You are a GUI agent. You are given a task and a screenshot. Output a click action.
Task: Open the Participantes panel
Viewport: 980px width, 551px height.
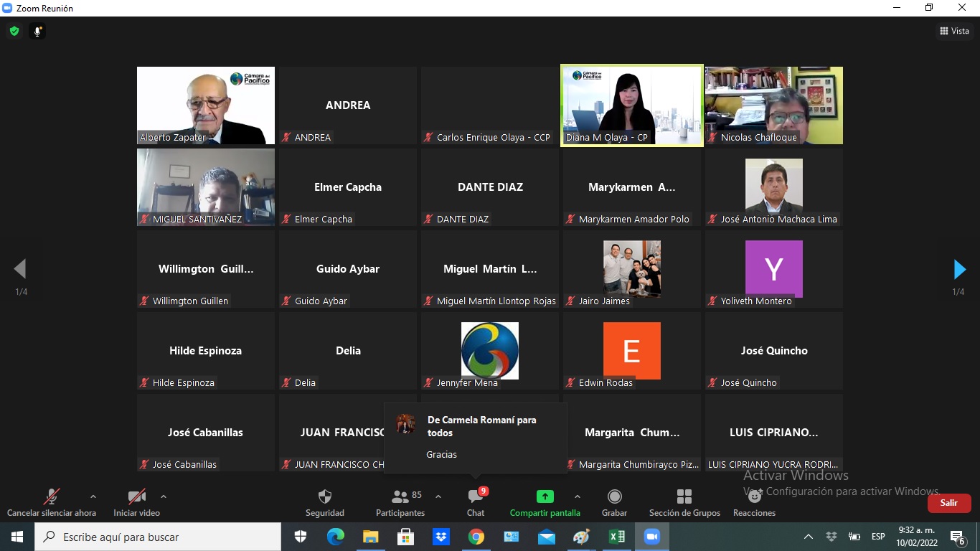(x=400, y=502)
